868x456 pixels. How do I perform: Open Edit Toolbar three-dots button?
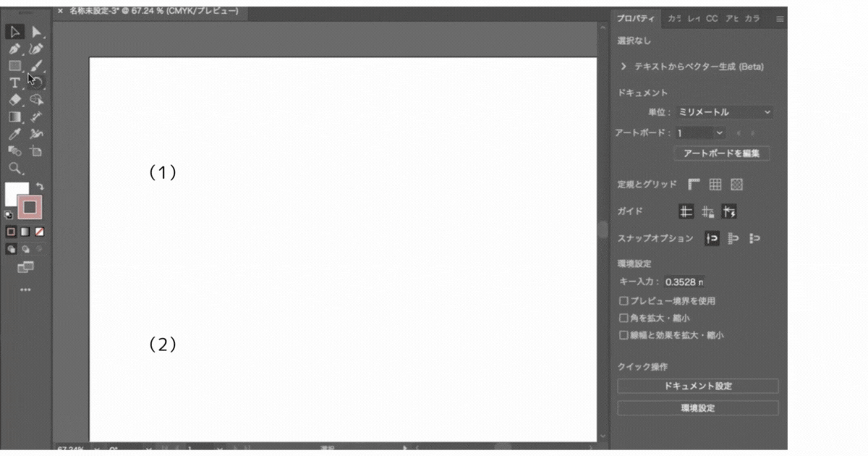click(25, 290)
